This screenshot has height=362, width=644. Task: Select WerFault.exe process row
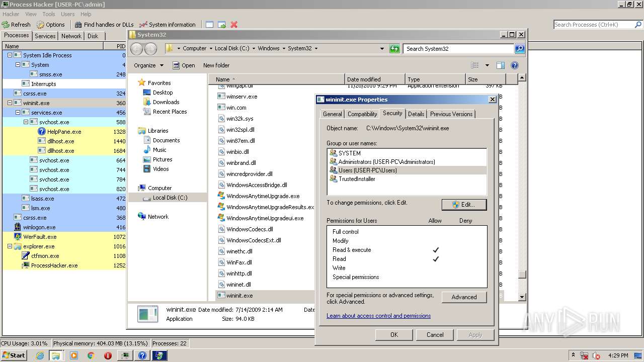pos(64,237)
